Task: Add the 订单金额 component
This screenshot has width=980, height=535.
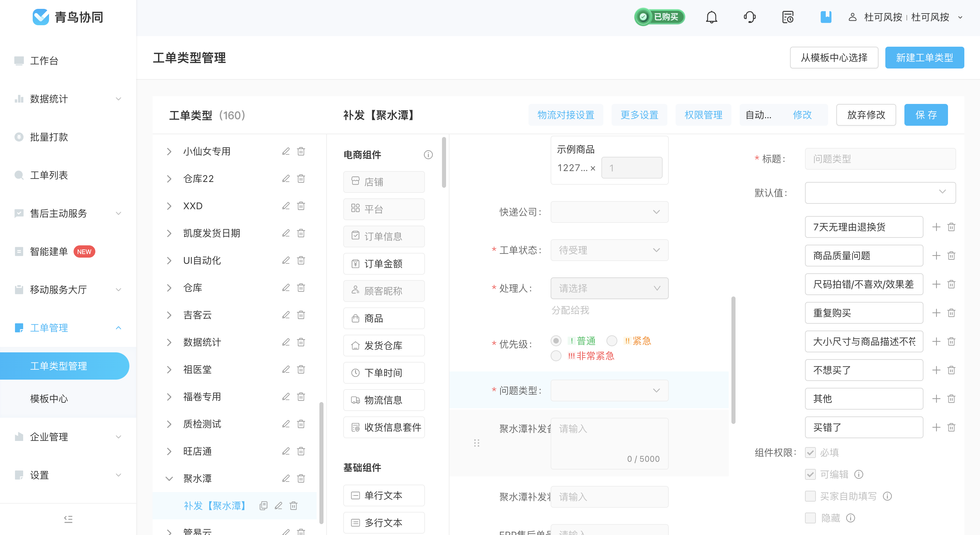Action: pyautogui.click(x=384, y=263)
